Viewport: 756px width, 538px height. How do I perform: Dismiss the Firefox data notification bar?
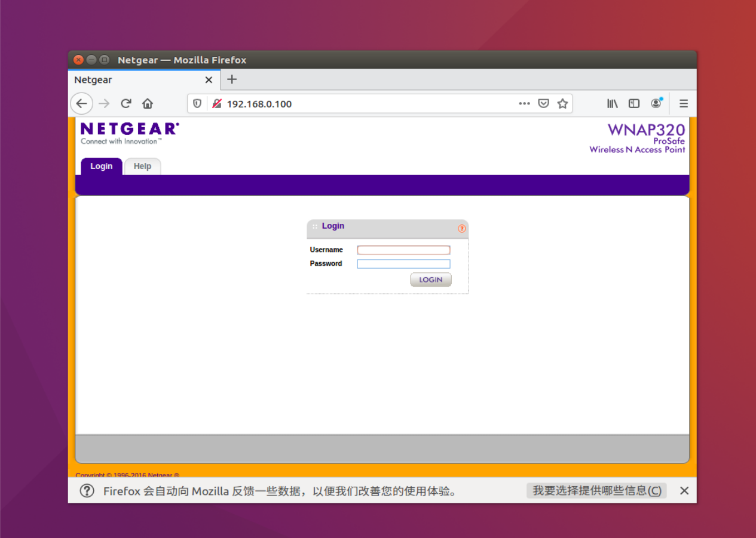pyautogui.click(x=684, y=491)
